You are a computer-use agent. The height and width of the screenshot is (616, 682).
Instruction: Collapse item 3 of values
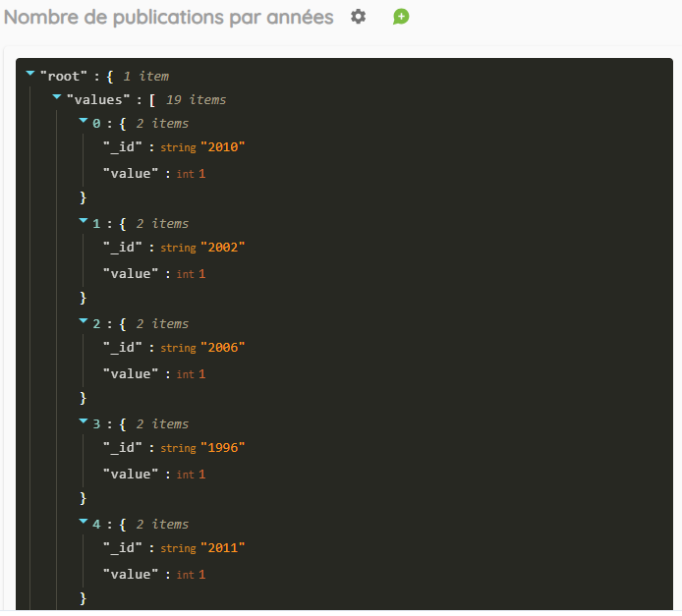coord(84,420)
